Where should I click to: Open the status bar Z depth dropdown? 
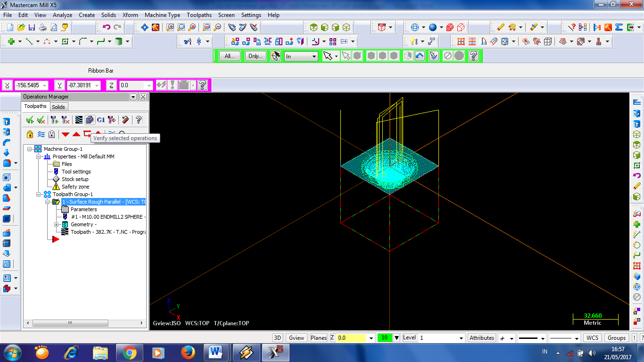[372, 338]
